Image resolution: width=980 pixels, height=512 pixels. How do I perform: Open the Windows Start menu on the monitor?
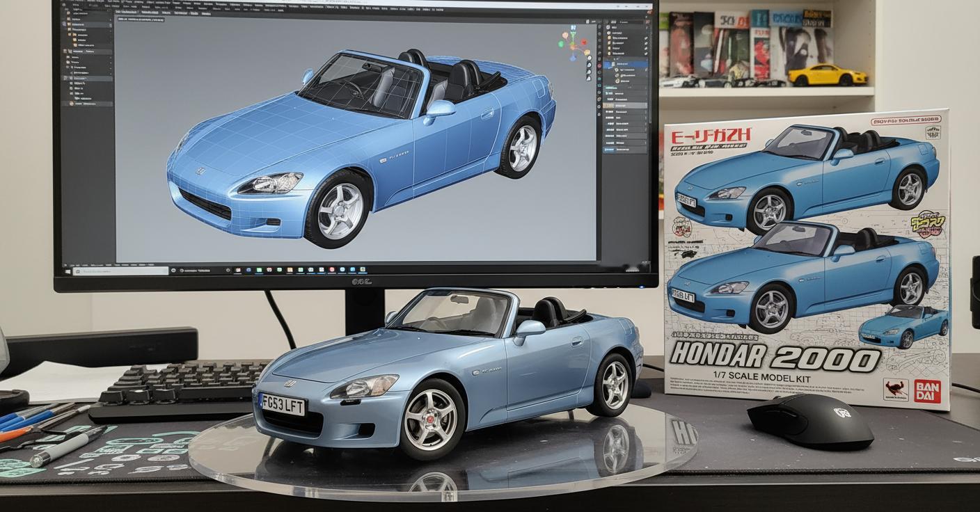click(68, 271)
